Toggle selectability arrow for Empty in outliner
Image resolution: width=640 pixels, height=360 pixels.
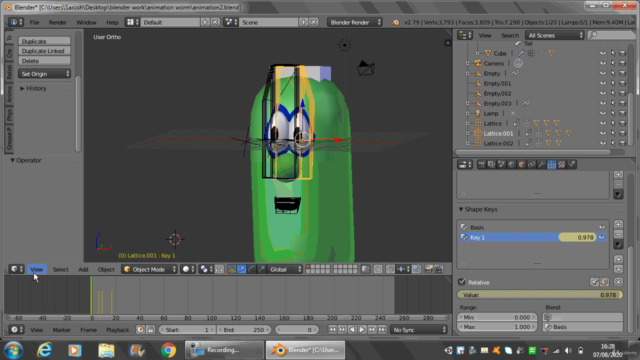613,73
